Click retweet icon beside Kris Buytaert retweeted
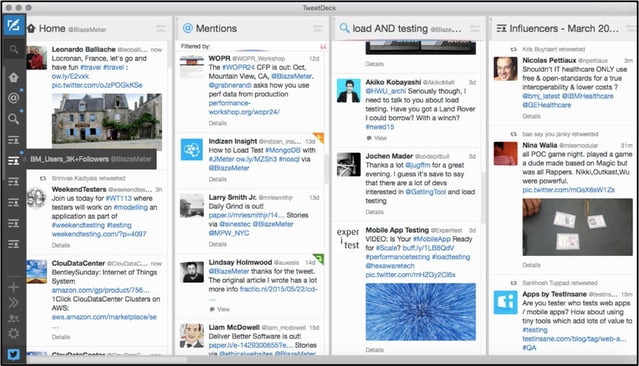This screenshot has width=639, height=366. 513,49
